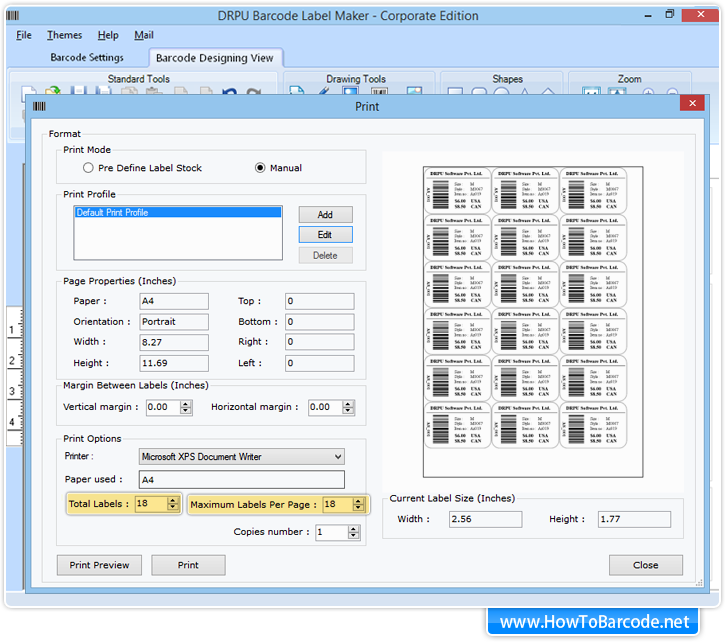Click Edit print profile button
This screenshot has width=725, height=642.
326,235
